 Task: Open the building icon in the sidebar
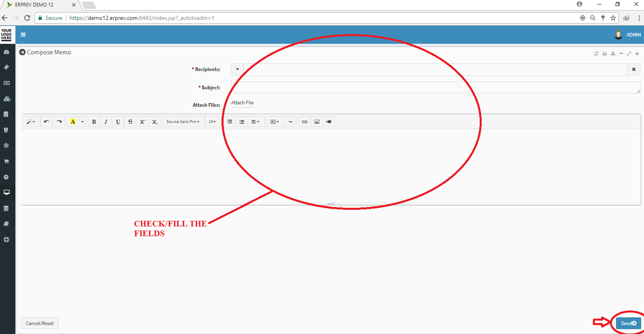tap(6, 114)
